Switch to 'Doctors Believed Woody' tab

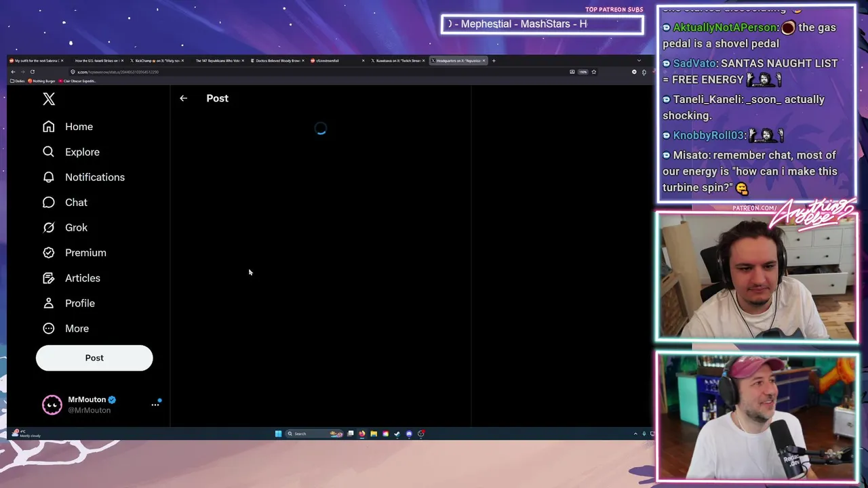277,61
